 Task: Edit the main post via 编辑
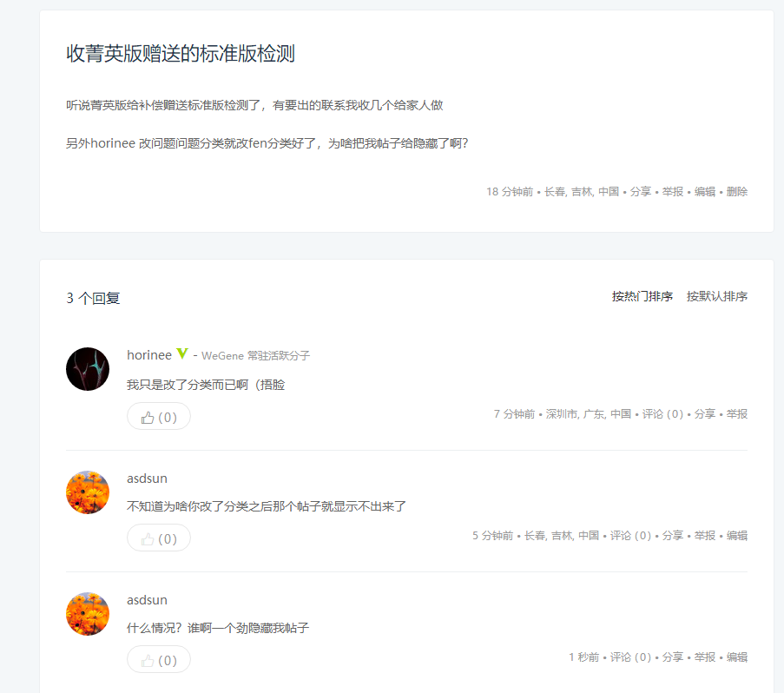(x=704, y=192)
